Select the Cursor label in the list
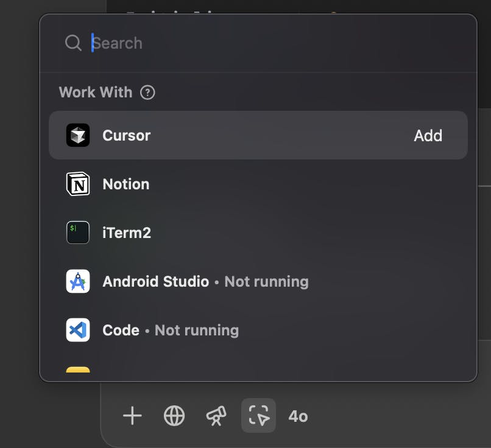This screenshot has height=448, width=491. pyautogui.click(x=126, y=135)
